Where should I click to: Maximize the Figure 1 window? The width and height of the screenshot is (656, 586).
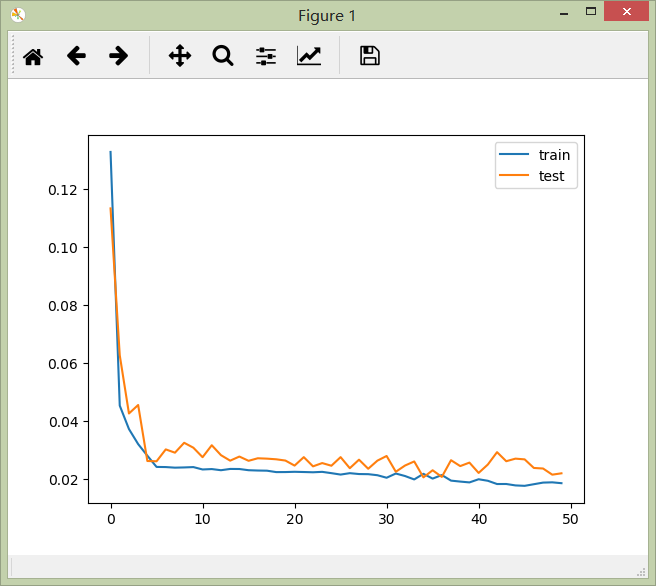(590, 13)
